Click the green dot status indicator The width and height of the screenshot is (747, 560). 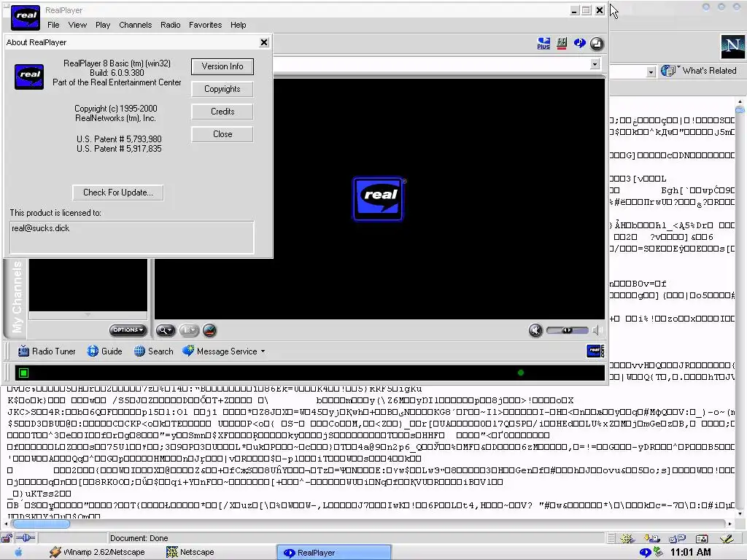point(520,373)
